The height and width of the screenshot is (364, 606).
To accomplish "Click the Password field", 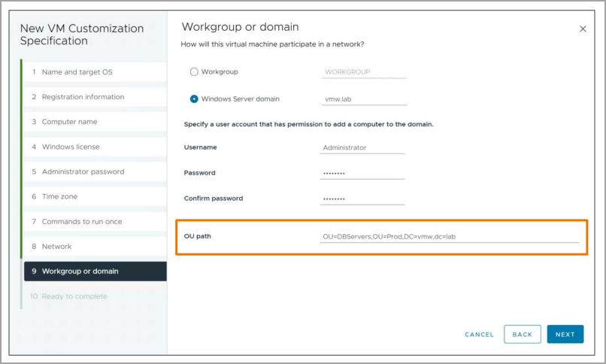I will tap(362, 173).
